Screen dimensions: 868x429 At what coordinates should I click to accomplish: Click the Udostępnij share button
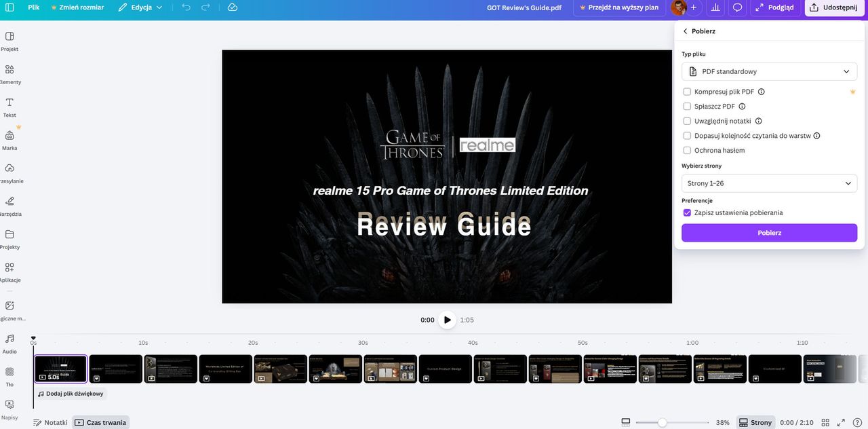tap(833, 7)
